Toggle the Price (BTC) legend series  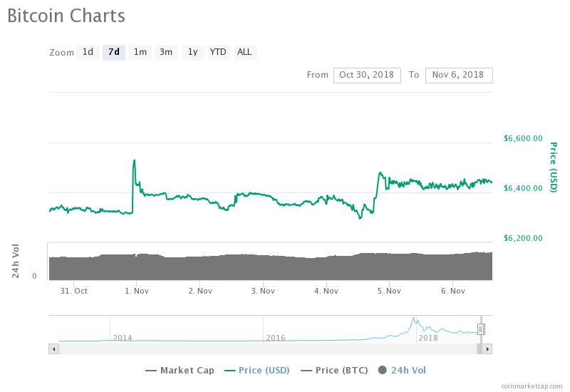(x=335, y=371)
